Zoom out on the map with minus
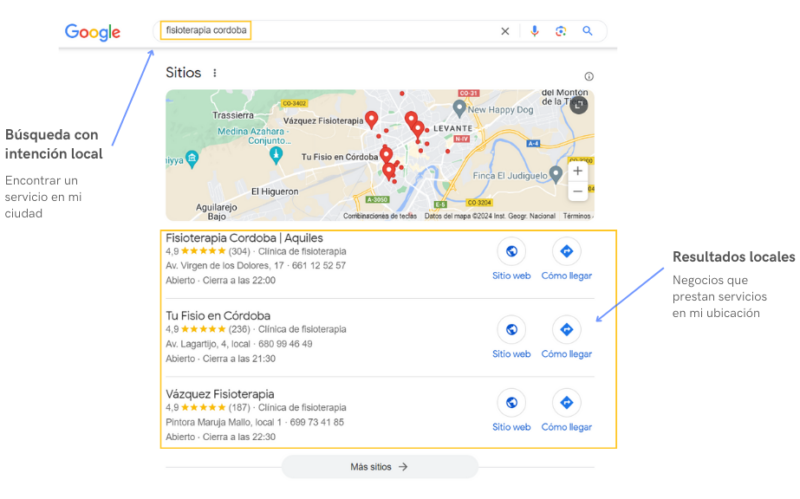Image resolution: width=800 pixels, height=499 pixels. [x=578, y=191]
